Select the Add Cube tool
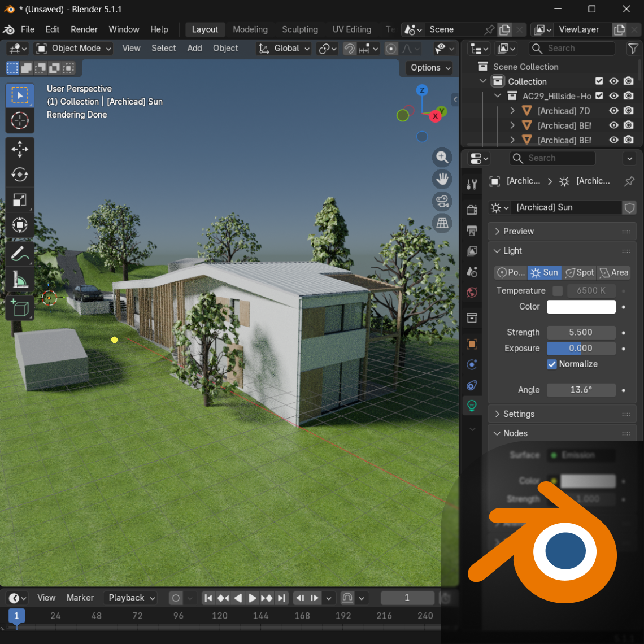644x644 pixels. (19, 308)
